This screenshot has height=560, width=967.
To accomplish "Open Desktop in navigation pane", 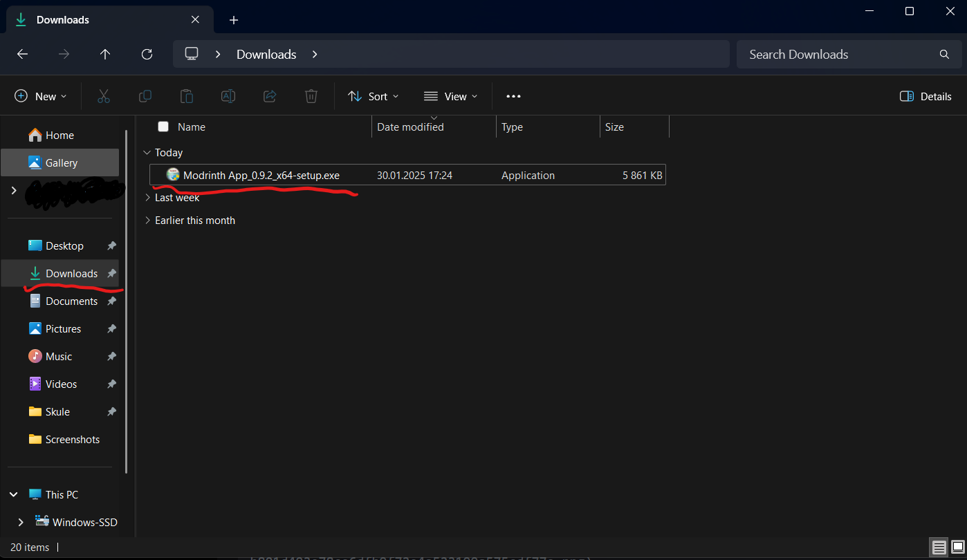I will coord(60,246).
